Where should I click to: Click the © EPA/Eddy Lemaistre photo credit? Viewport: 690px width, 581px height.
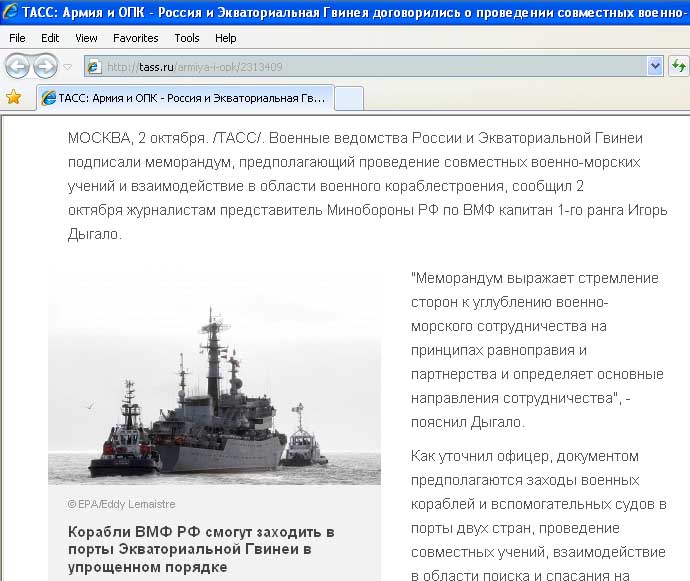[121, 504]
